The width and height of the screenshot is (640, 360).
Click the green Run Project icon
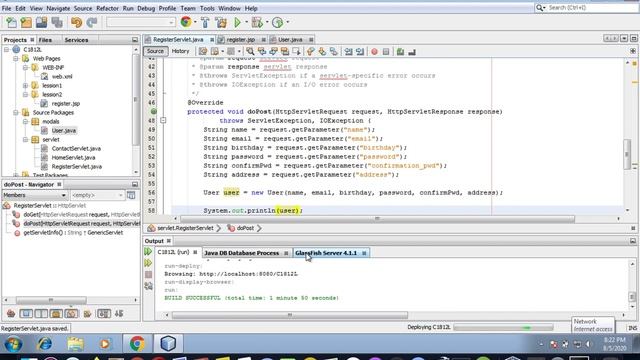click(x=238, y=22)
